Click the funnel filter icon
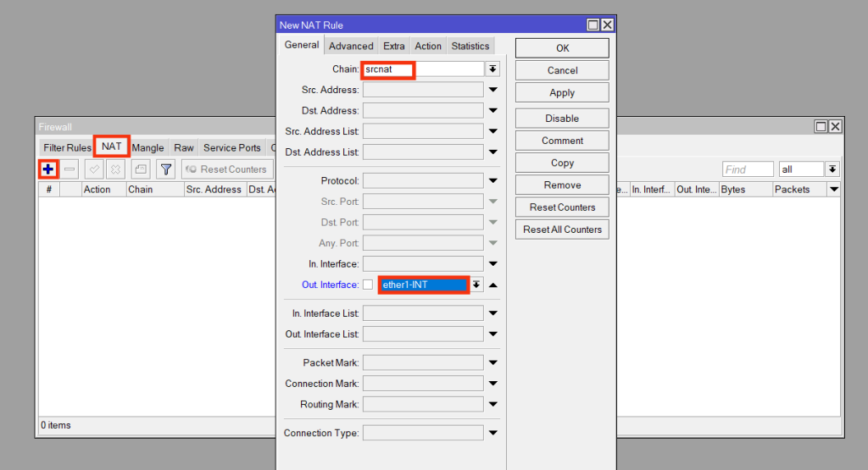This screenshot has width=868, height=470. coord(166,169)
